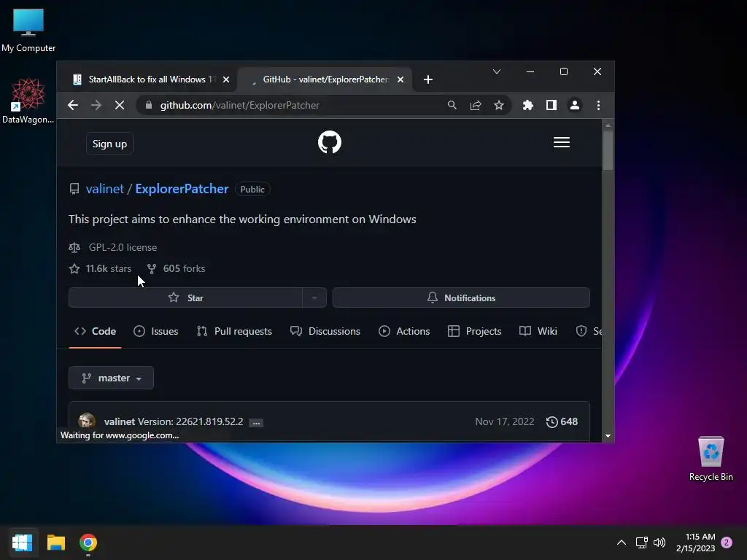Open the Actions tab
The width and height of the screenshot is (747, 560).
click(404, 332)
